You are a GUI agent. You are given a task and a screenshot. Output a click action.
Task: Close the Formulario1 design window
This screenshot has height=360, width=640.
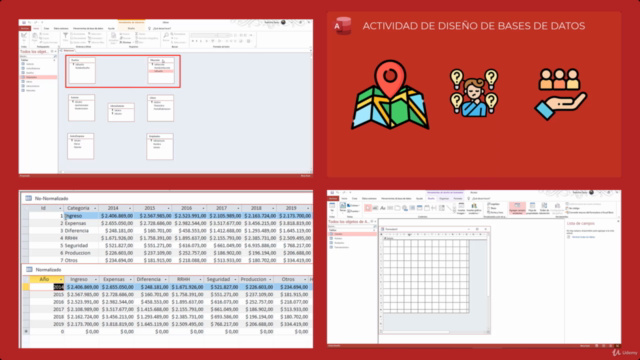point(486,229)
